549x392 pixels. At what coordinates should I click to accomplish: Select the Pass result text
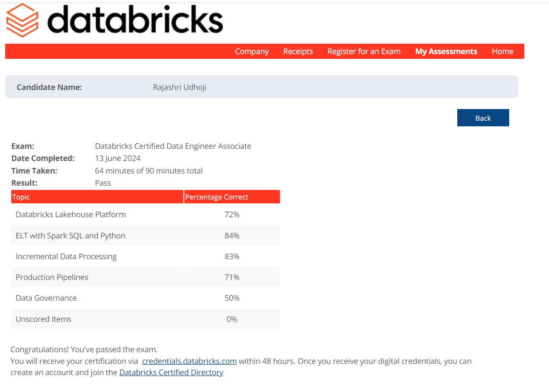(103, 183)
